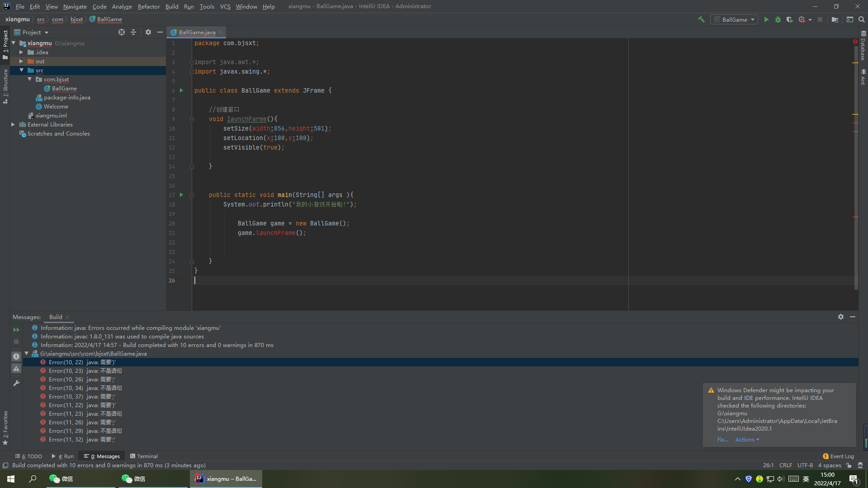Collapse all in Project panel
The height and width of the screenshot is (488, 868).
tap(133, 32)
